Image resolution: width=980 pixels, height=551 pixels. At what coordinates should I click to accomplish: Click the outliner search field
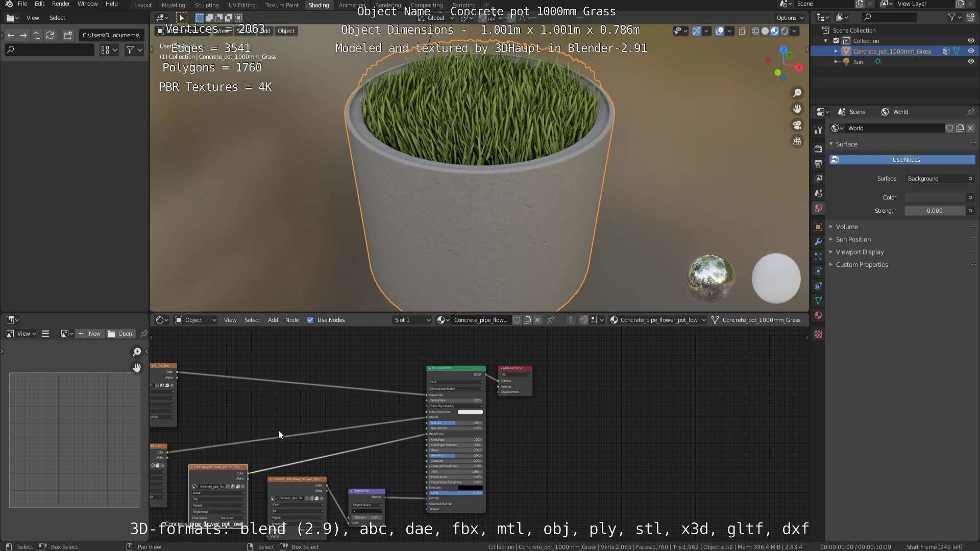pyautogui.click(x=888, y=17)
